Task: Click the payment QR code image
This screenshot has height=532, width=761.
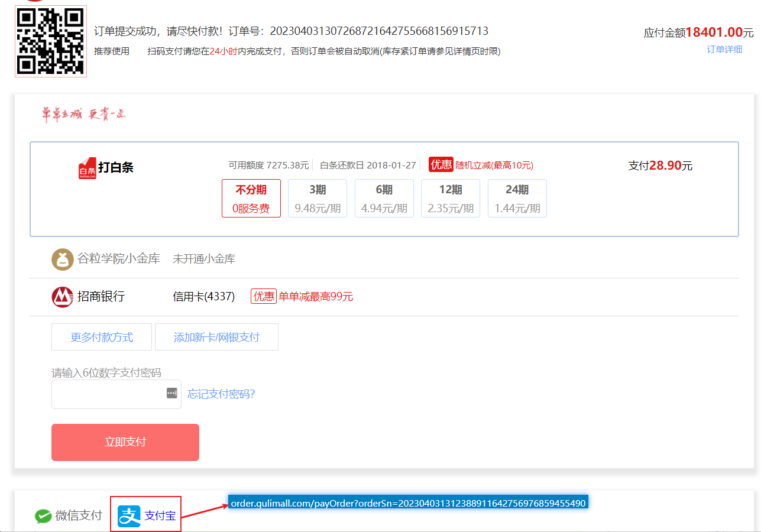Action: [51, 41]
